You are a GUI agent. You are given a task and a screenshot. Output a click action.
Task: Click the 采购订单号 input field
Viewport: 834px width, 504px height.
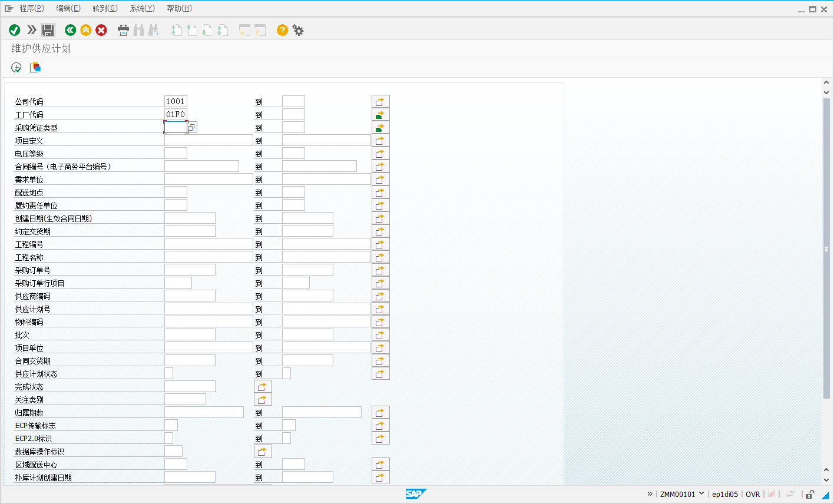point(190,270)
